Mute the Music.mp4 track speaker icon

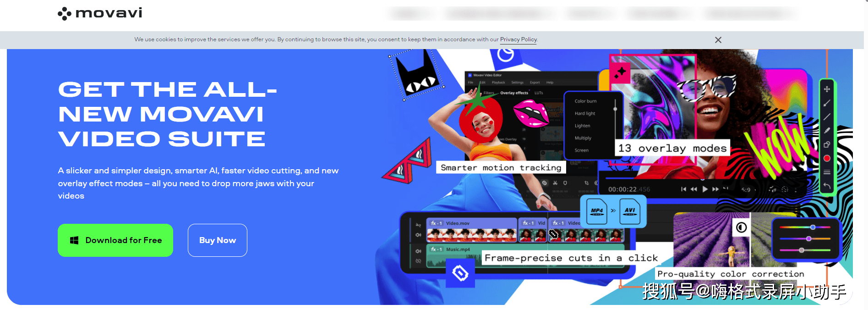click(x=418, y=251)
